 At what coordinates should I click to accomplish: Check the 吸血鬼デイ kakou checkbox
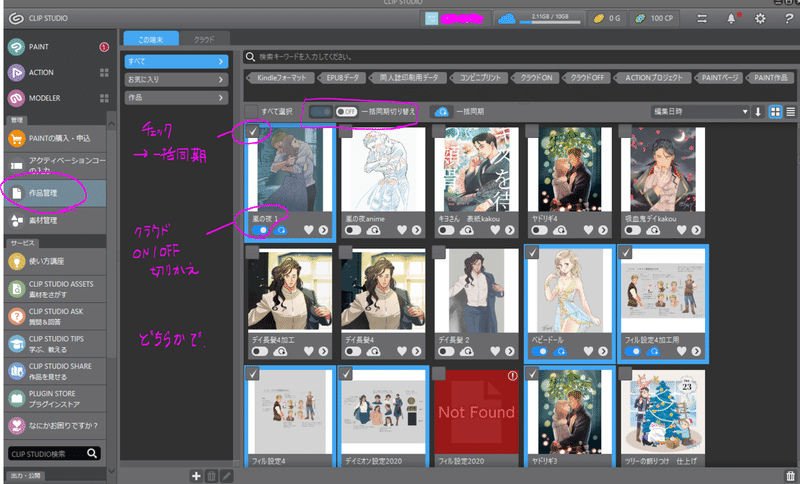[626, 131]
